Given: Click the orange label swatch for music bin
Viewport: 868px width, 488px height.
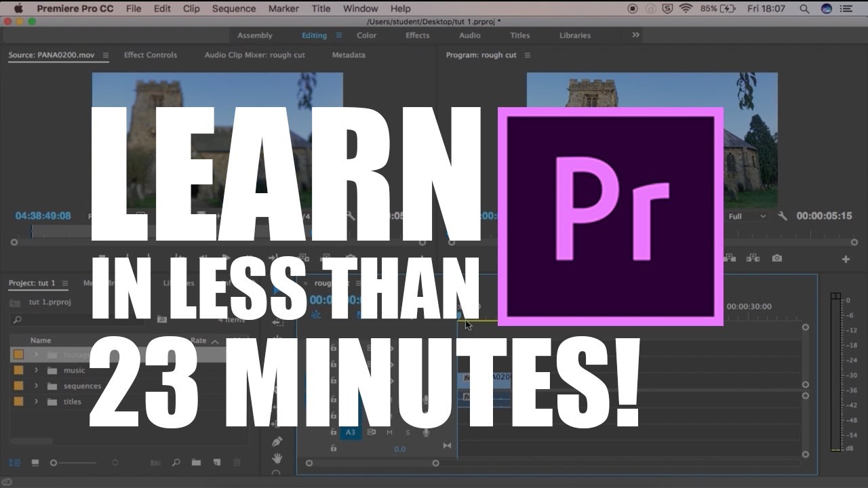Looking at the screenshot, I should (18, 370).
